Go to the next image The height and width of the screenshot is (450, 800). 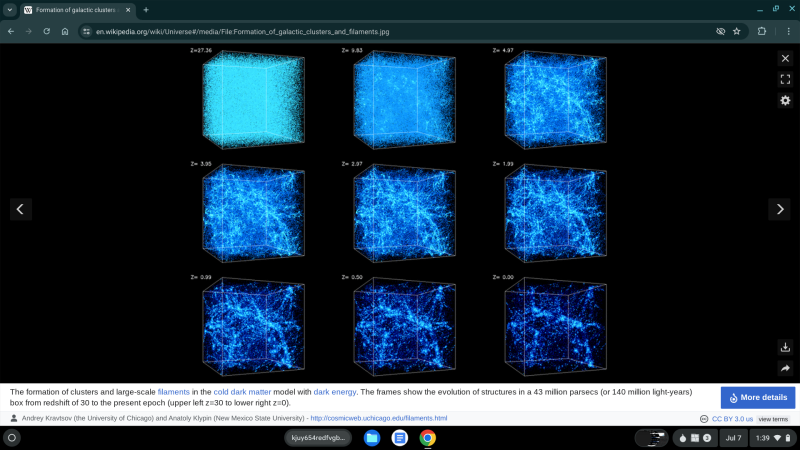pos(779,209)
